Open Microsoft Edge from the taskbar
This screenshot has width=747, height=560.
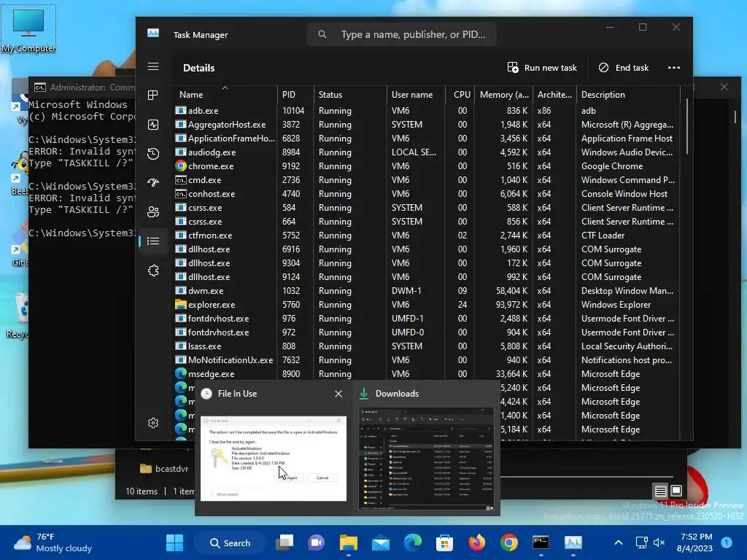coord(413,542)
